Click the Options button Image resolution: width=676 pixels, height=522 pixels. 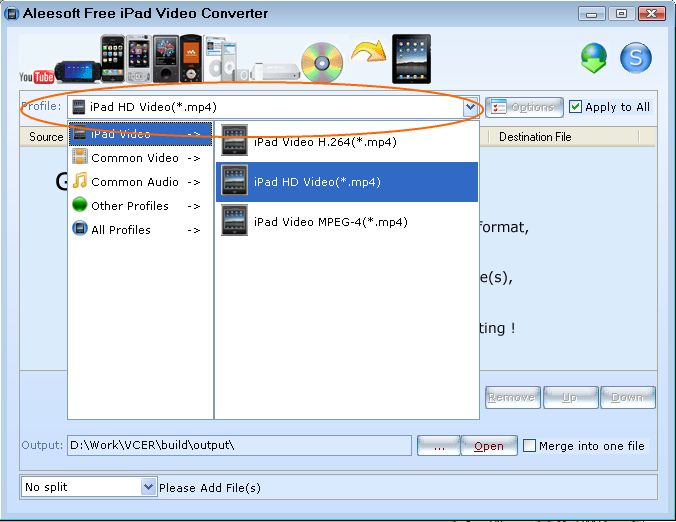(x=524, y=107)
